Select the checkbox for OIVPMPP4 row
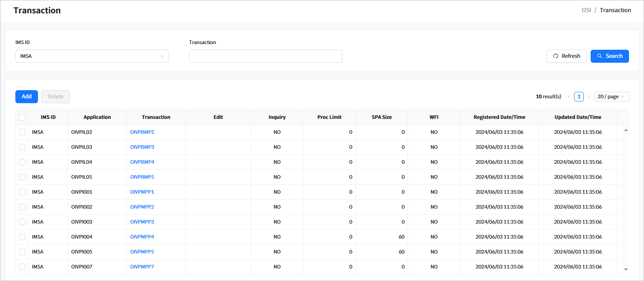Viewport: 644px width, 281px height. pos(22,237)
